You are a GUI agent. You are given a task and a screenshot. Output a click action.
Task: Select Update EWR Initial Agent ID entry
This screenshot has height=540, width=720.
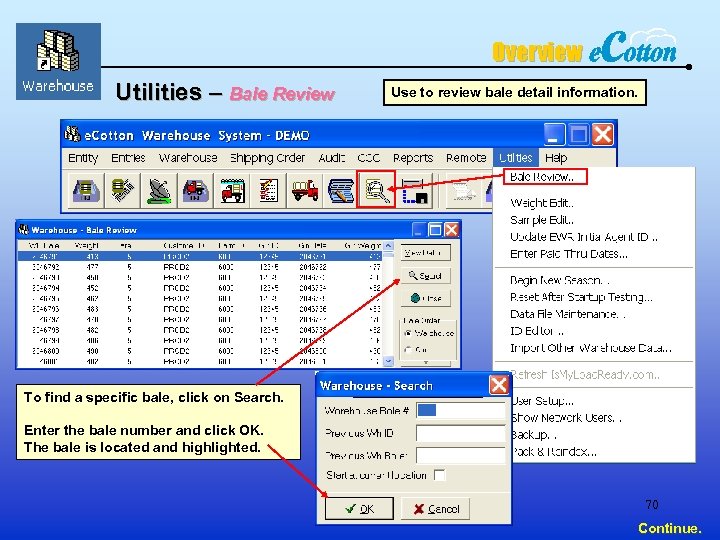tap(584, 236)
